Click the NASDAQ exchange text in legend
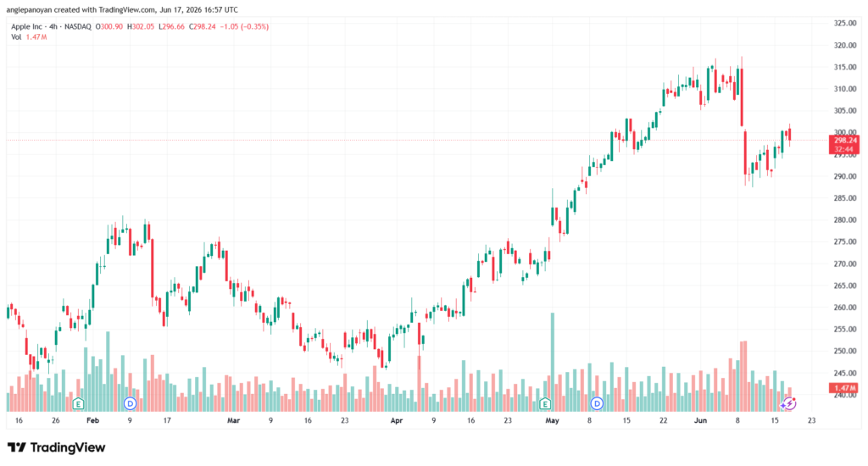The height and width of the screenshot is (466, 868). (77, 26)
